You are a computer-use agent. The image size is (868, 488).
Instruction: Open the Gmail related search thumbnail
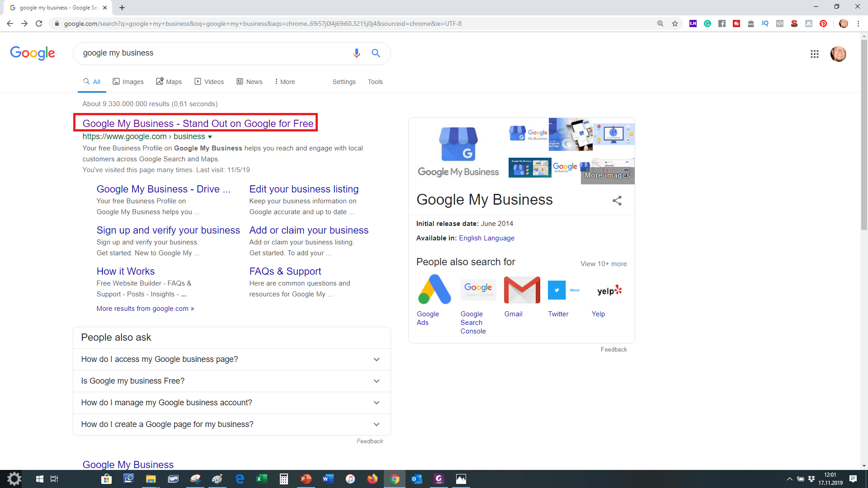522,290
